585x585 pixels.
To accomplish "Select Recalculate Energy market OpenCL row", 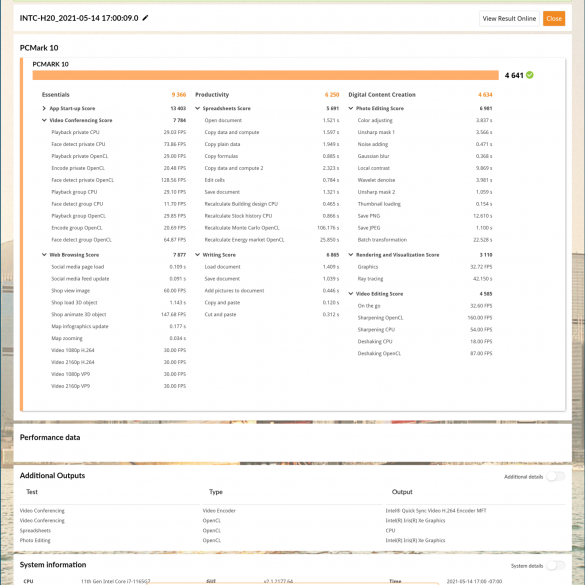I will tap(272, 240).
